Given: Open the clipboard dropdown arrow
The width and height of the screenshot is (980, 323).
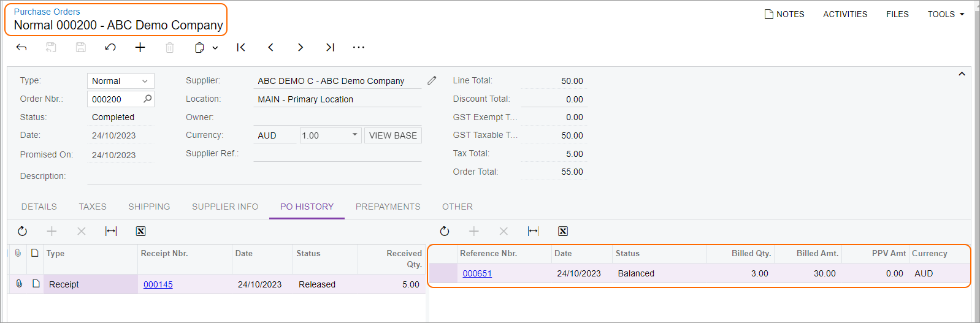Looking at the screenshot, I should [215, 48].
